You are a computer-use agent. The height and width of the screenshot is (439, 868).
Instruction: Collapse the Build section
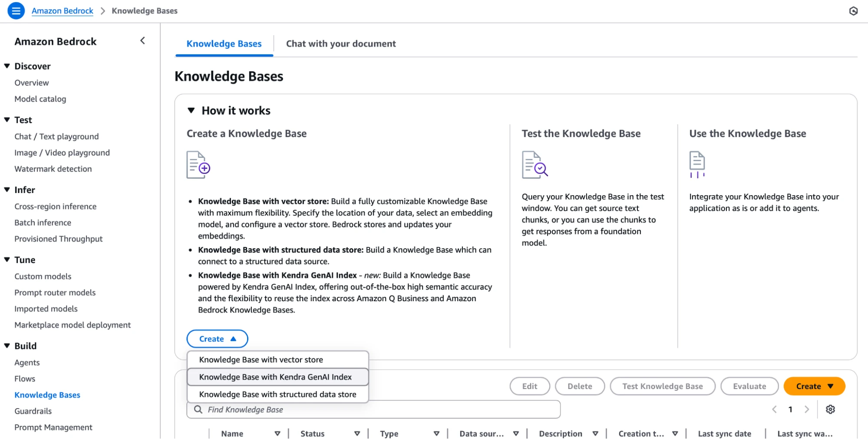coord(7,346)
